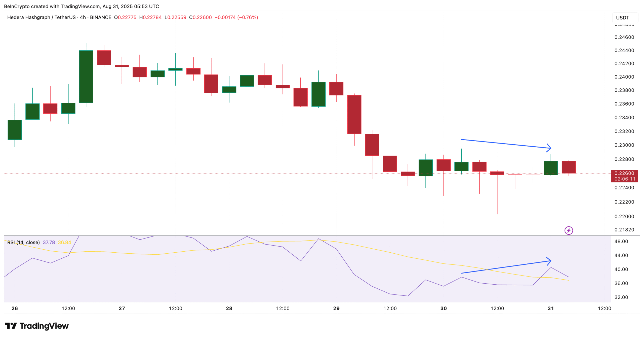Select the 31 date label on time axis
Image resolution: width=644 pixels, height=338 pixels.
point(551,308)
